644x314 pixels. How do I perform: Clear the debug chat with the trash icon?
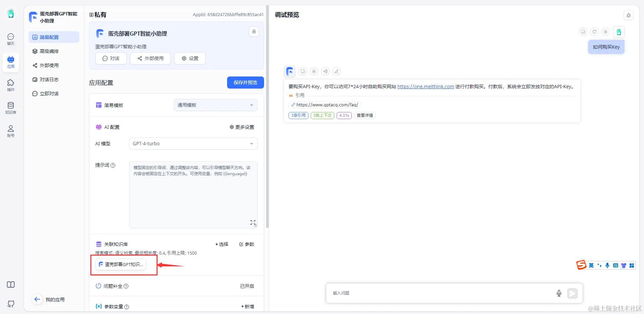point(605,32)
